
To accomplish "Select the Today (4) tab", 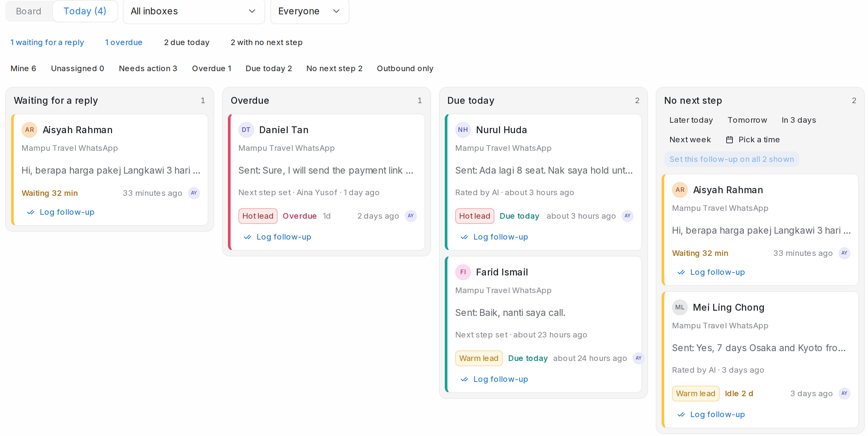I will (x=85, y=11).
